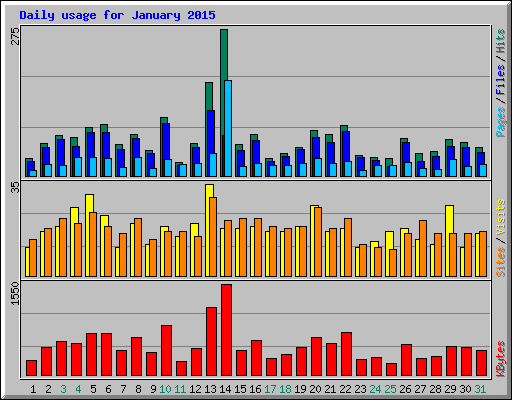512x400 pixels.
Task: Click the 1550 KBytes axis label
Action: coord(16,293)
